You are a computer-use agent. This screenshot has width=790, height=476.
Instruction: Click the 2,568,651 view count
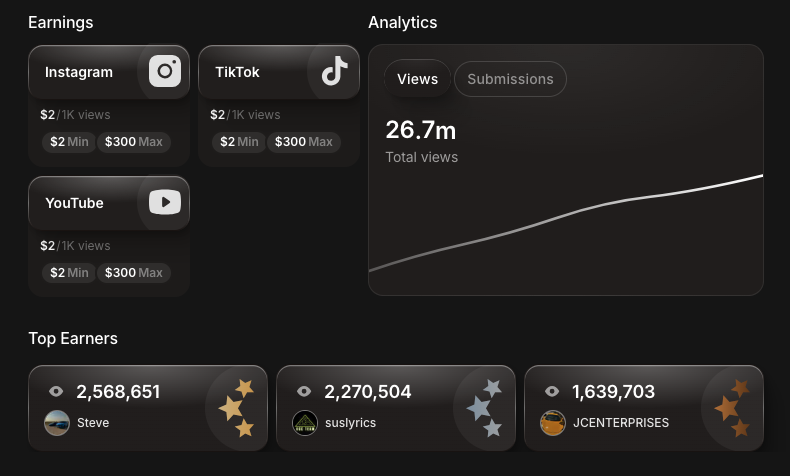pos(118,392)
